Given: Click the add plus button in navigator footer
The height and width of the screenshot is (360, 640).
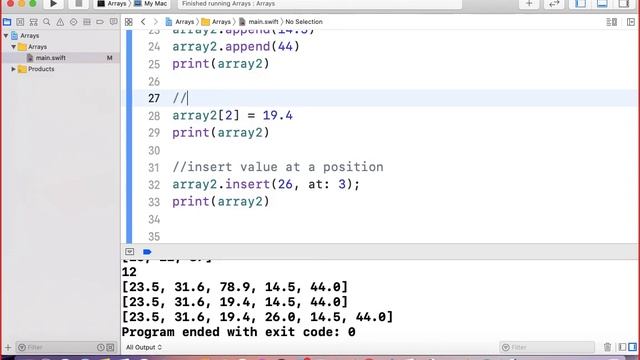Looking at the screenshot, I should coord(8,347).
